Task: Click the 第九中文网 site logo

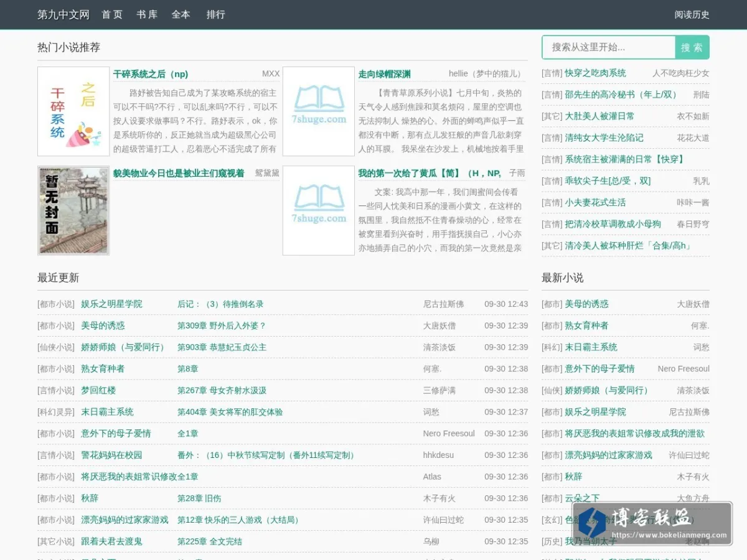Action: pyautogui.click(x=63, y=14)
